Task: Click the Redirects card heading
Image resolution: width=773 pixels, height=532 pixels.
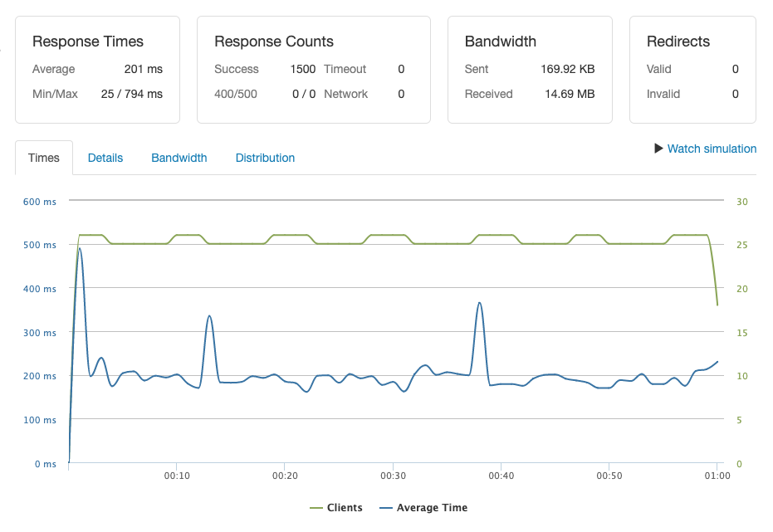Action: (x=678, y=41)
